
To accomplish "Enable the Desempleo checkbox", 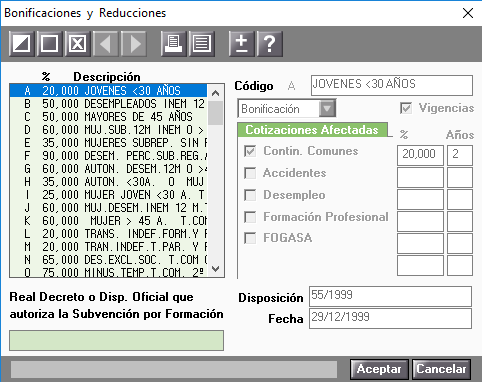I will pos(250,195).
